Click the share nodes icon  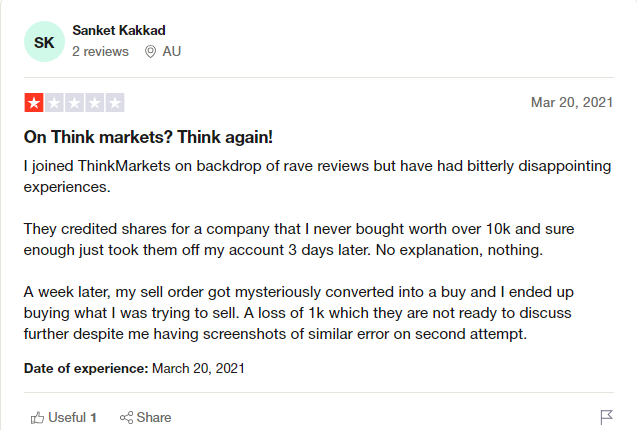pos(126,418)
